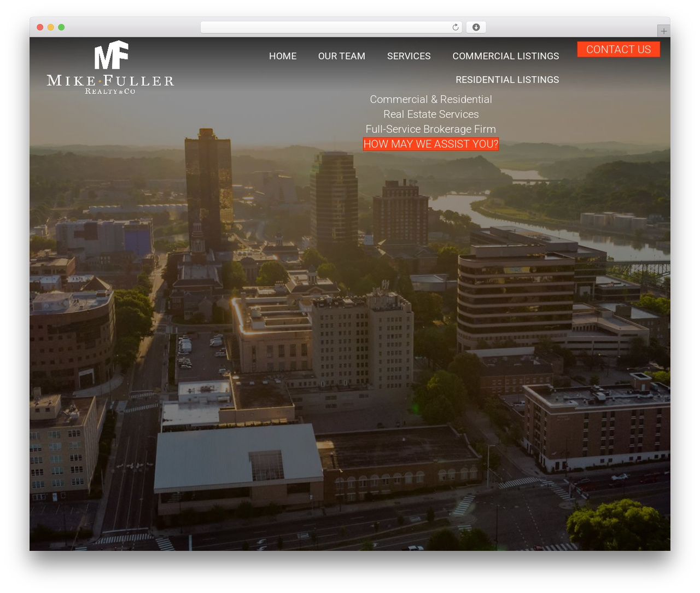Click the Mike Fuller Realty logo
The height and width of the screenshot is (593, 700).
(110, 67)
